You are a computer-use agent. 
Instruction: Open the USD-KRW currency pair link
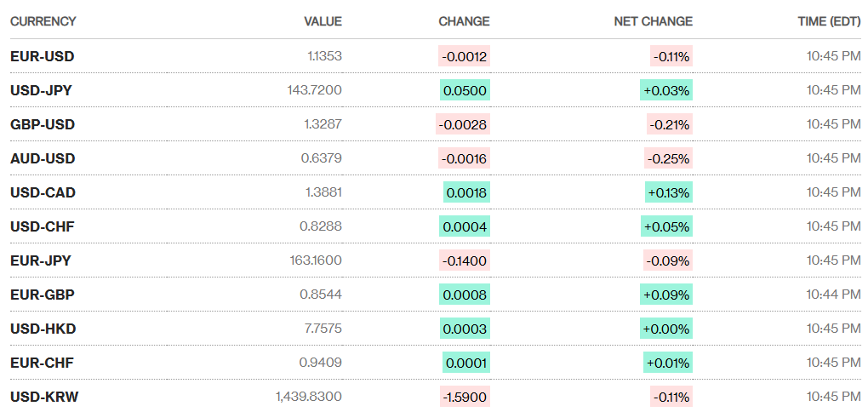coord(44,397)
